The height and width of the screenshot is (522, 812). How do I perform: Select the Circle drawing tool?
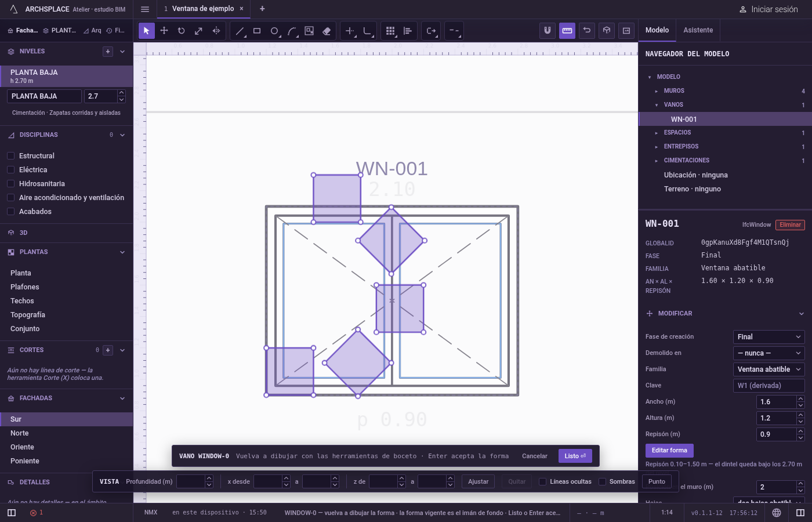click(x=274, y=31)
